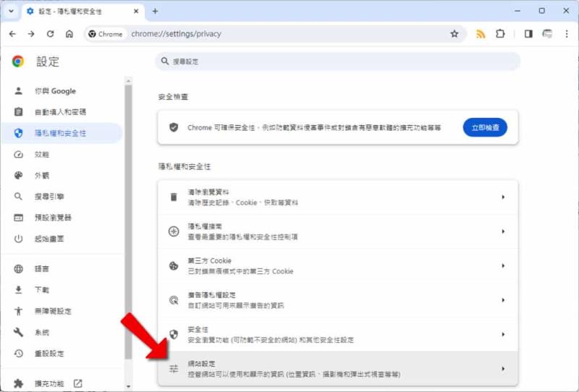Click the sliders icon in 網站設定 row
Viewport: 579px width, 392px height.
174,368
